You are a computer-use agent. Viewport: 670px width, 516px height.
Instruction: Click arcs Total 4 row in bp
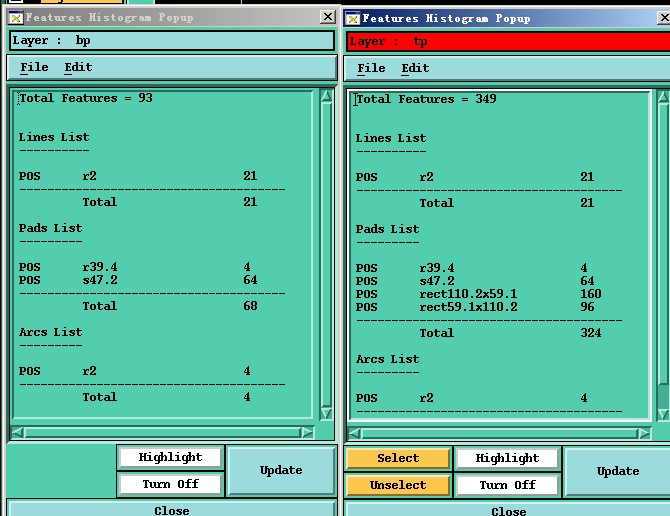[x=167, y=397]
